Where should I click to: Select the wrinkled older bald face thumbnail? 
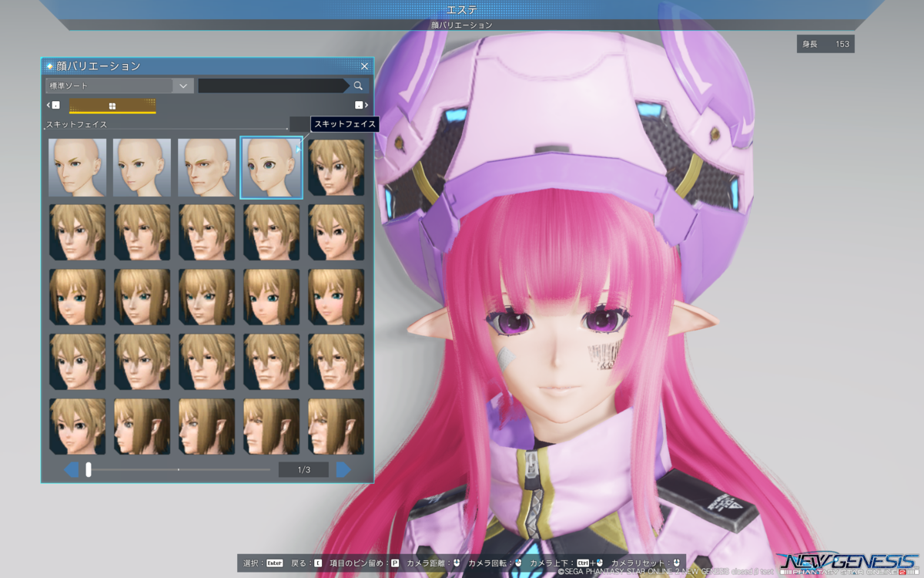[x=207, y=167]
